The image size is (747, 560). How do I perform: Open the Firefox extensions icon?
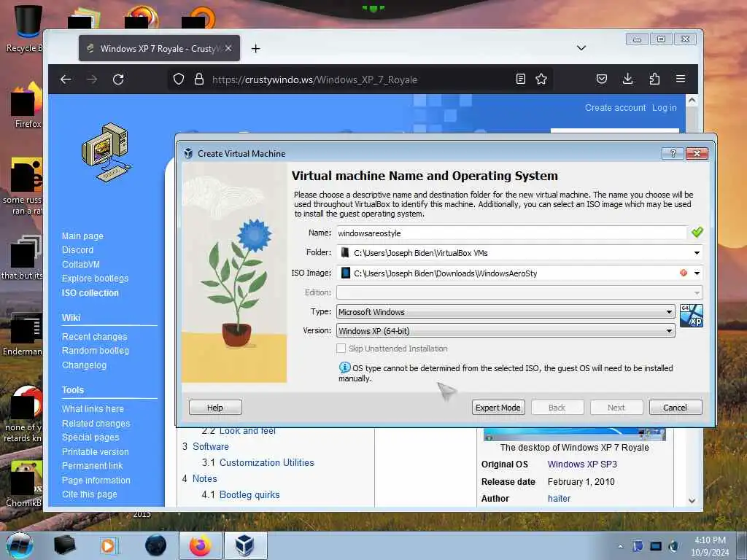[x=654, y=79]
